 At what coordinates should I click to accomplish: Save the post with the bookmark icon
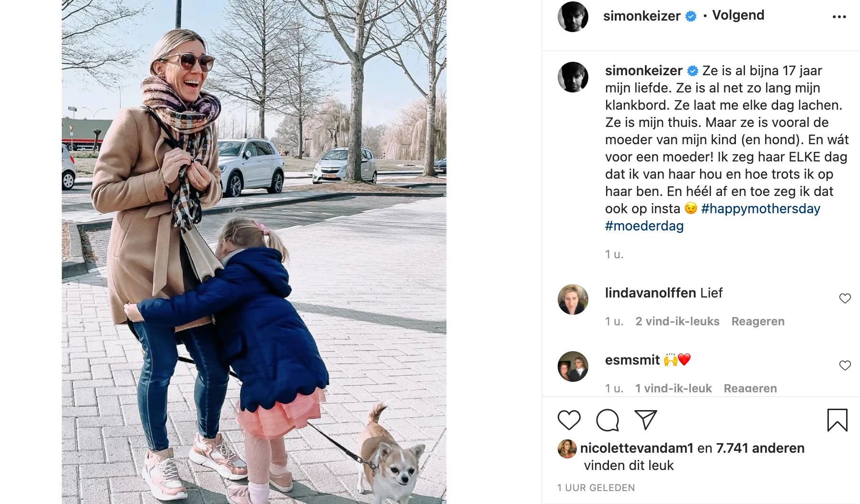coord(837,420)
